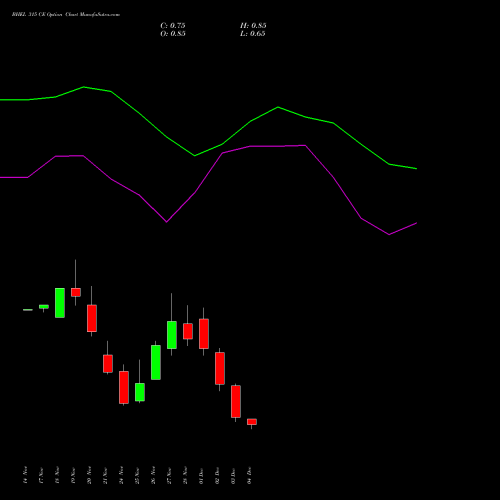Click the '18 Nov' date axis label

click(x=57, y=475)
